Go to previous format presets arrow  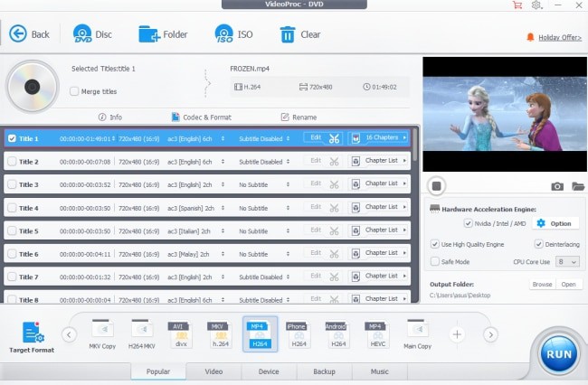tap(69, 334)
